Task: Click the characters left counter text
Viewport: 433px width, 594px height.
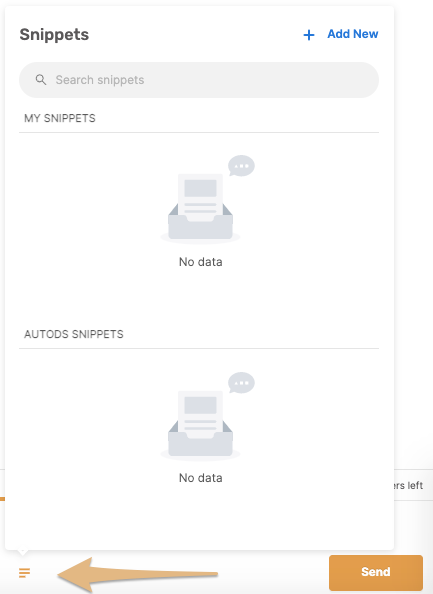Action: pos(408,485)
